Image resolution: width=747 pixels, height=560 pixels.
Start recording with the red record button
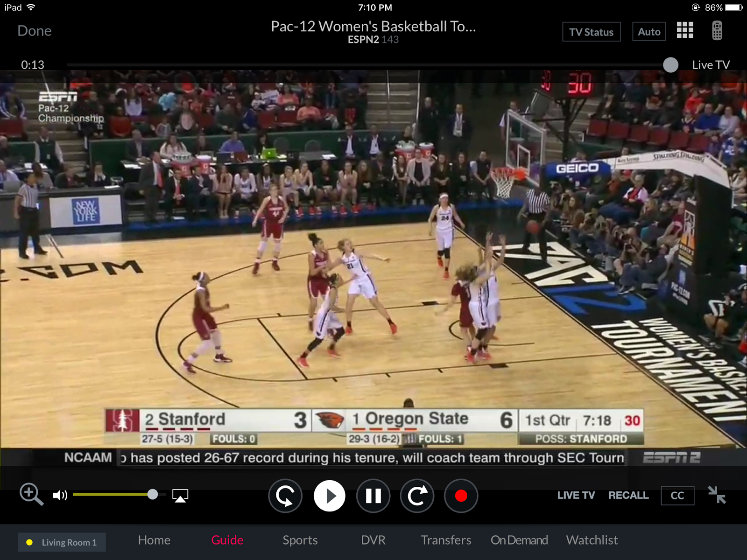(461, 496)
